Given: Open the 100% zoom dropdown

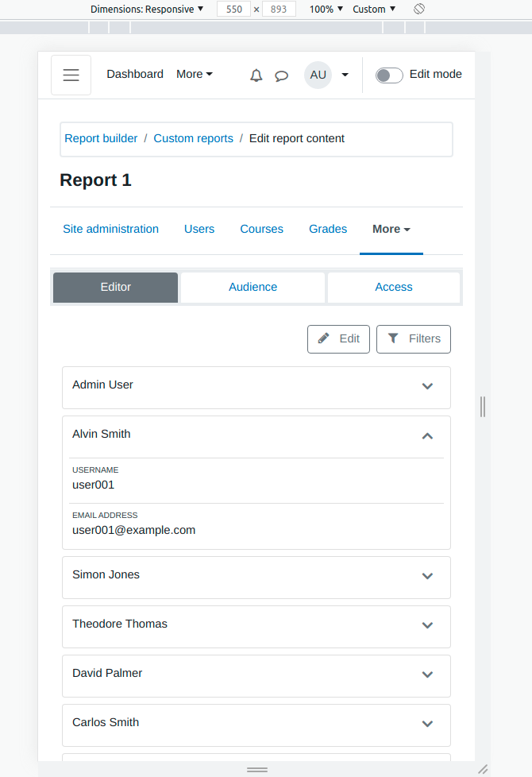Looking at the screenshot, I should click(x=326, y=9).
